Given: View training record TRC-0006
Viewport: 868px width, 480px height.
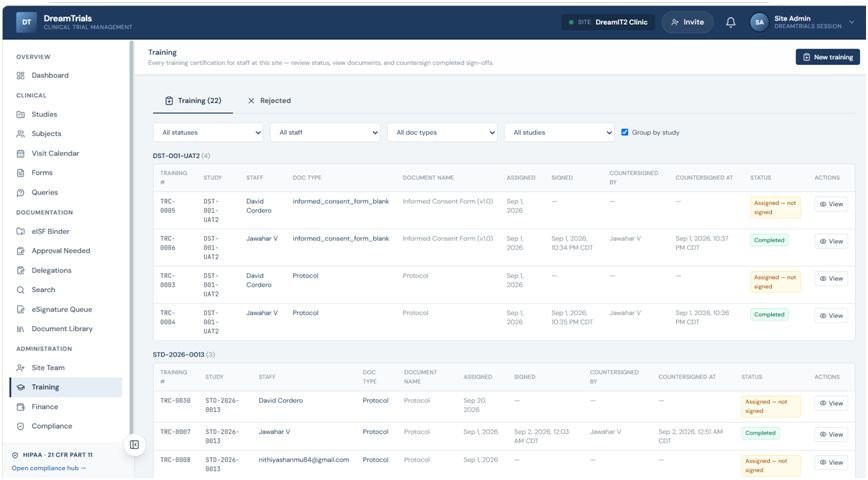Looking at the screenshot, I should (x=831, y=241).
